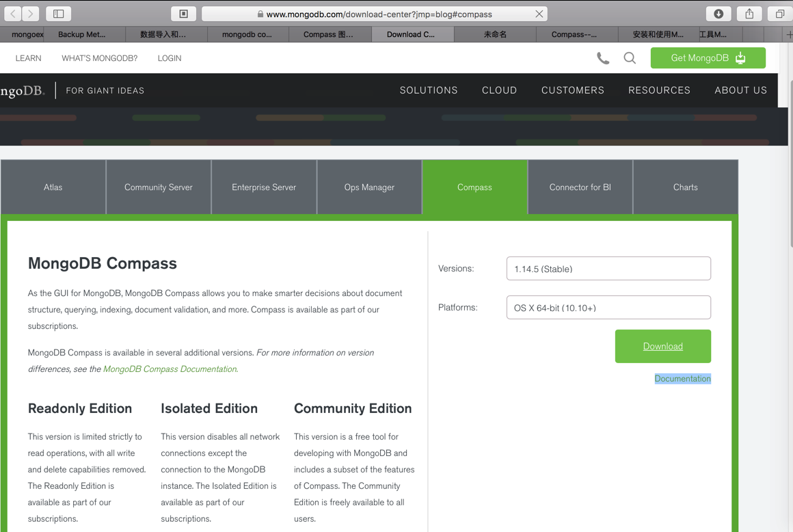Select the Atlas product tab
The width and height of the screenshot is (793, 532).
pyautogui.click(x=53, y=187)
